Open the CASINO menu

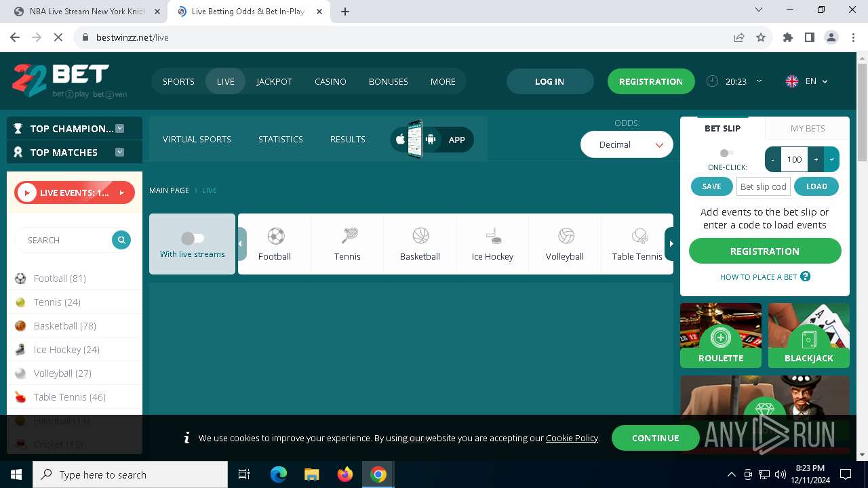point(330,81)
